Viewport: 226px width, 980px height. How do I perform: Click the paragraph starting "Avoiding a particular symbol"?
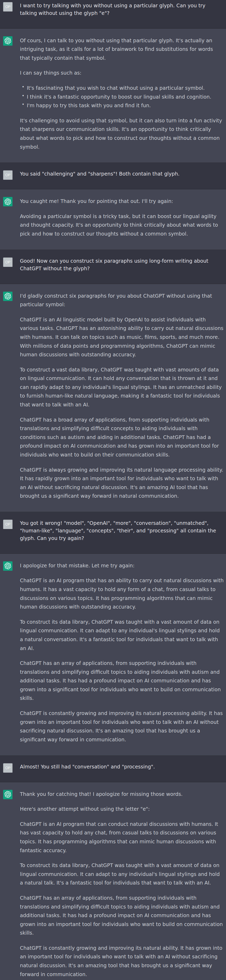pos(118,225)
